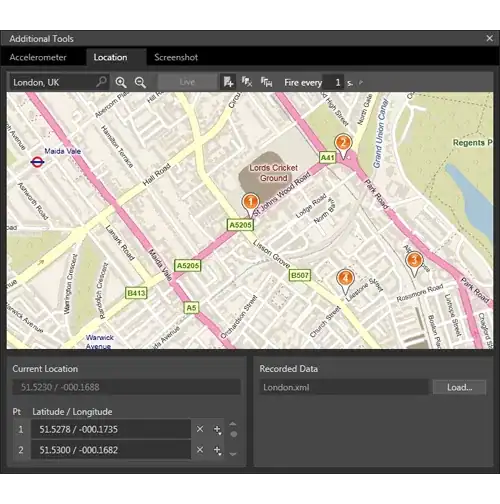The image size is (500, 504).
Task: Click the search magnifier in the London, UK box
Action: (x=101, y=82)
